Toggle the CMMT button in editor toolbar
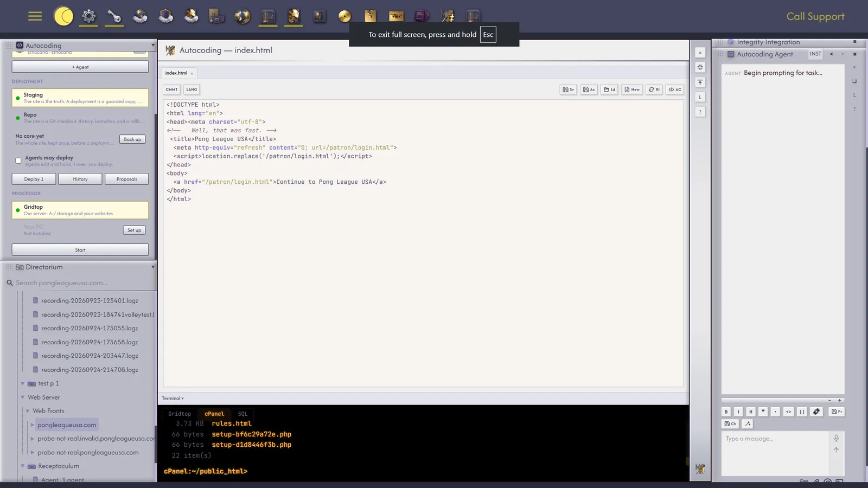This screenshot has height=488, width=868. pyautogui.click(x=171, y=89)
